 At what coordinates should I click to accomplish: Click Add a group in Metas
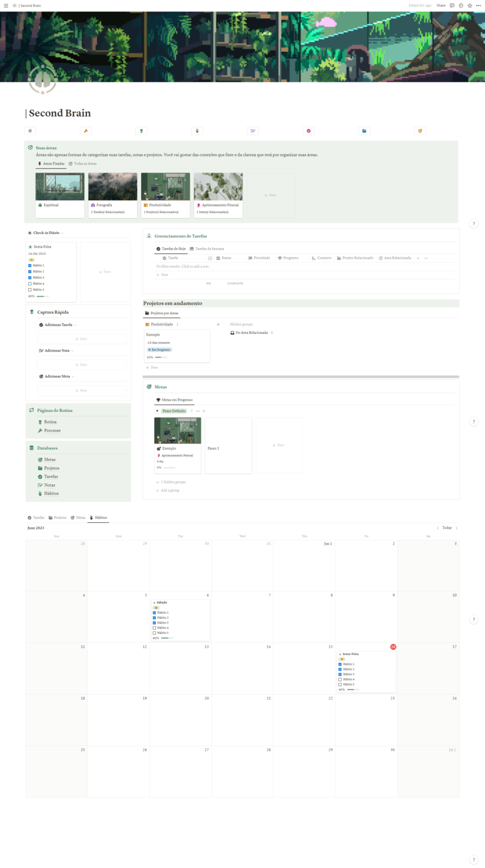[x=168, y=491]
